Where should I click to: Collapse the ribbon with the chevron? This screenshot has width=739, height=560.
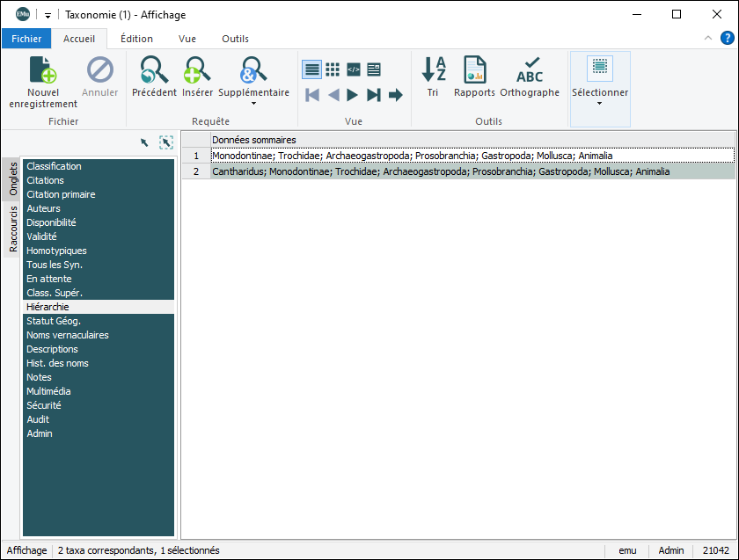point(708,38)
